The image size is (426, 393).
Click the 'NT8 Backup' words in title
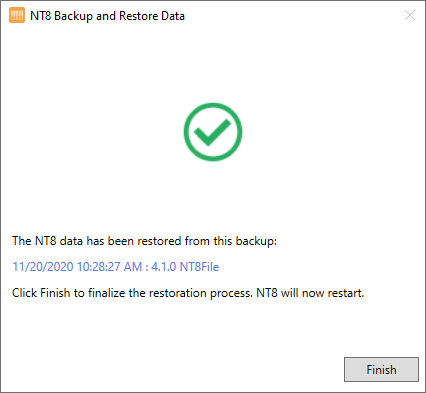pyautogui.click(x=62, y=16)
